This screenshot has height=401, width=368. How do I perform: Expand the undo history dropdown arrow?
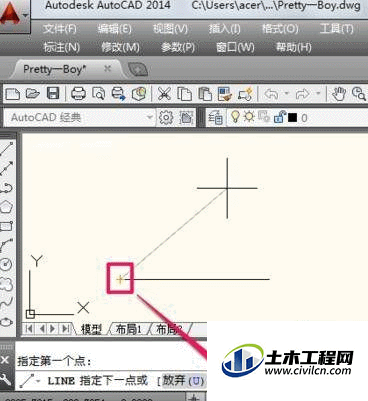(287, 94)
